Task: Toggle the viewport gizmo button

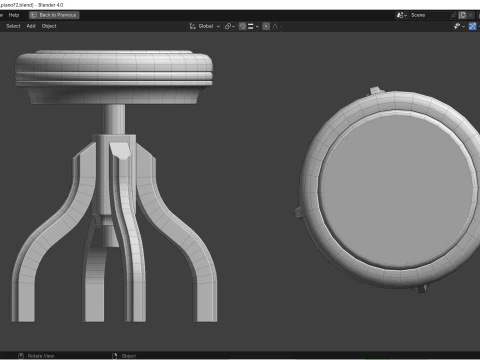Action: click(472, 26)
